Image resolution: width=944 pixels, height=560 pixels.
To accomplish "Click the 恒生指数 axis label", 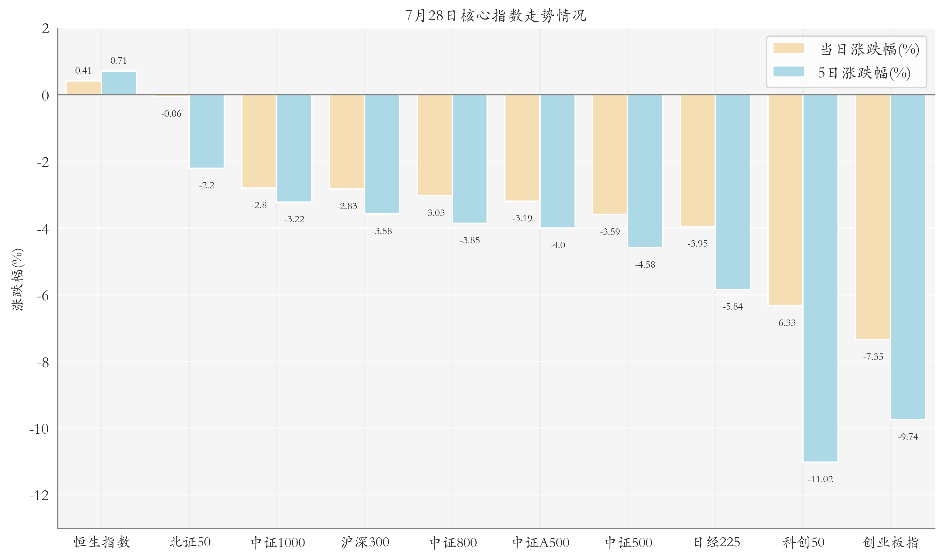I will coord(101,542).
